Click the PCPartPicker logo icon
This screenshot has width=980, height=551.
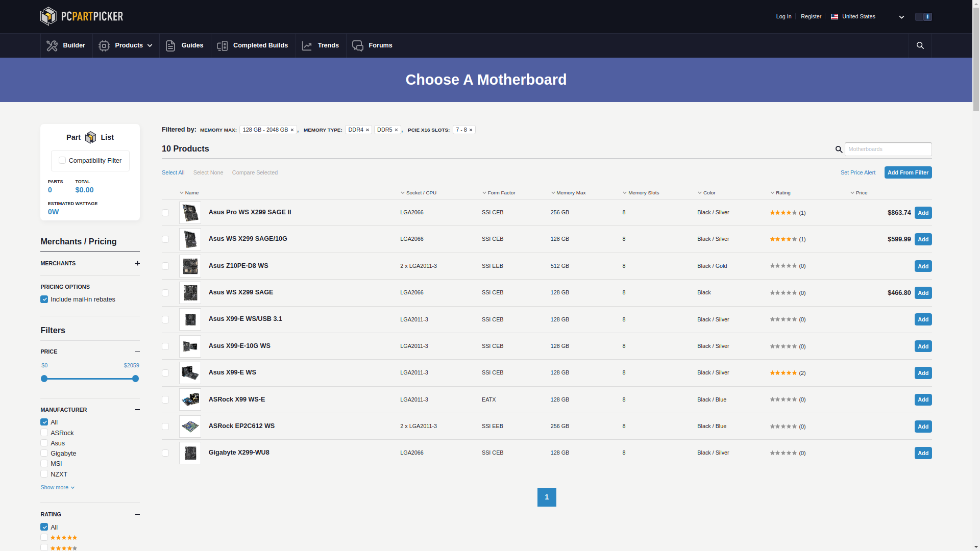(48, 16)
